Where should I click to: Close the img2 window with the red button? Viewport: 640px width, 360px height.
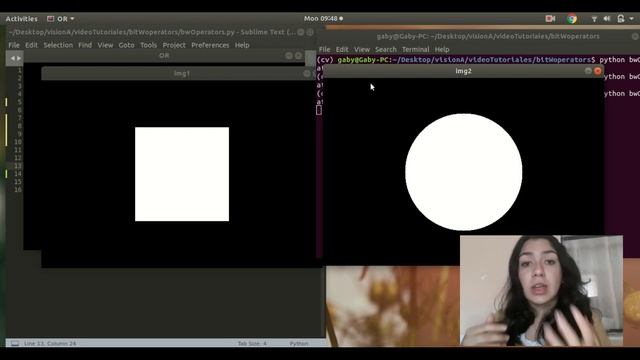(x=598, y=71)
